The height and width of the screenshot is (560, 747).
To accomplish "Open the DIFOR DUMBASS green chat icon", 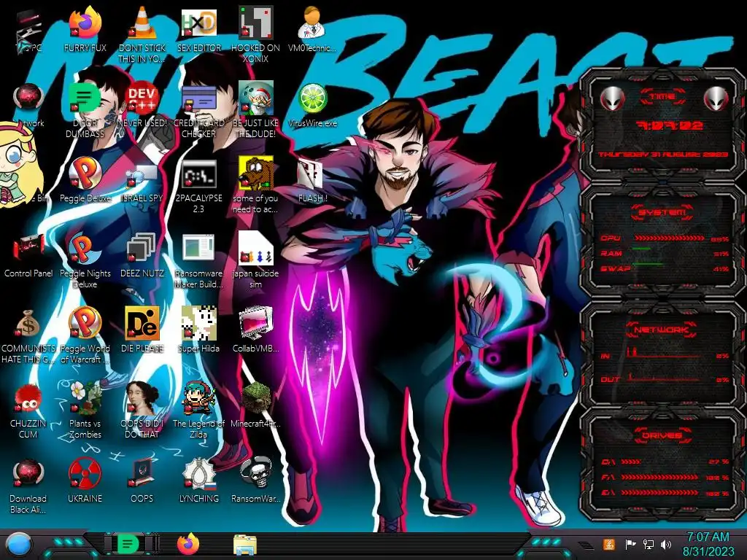I will pyautogui.click(x=85, y=98).
